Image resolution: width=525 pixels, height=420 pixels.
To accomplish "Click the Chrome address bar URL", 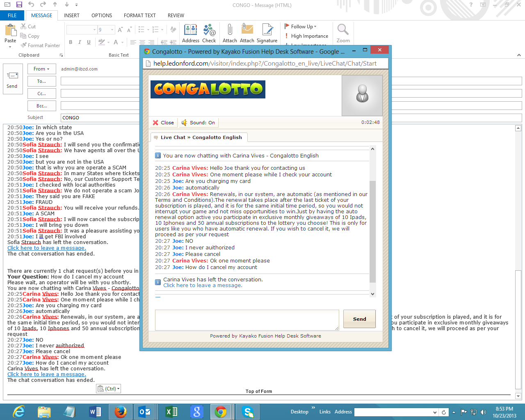I will (265, 64).
